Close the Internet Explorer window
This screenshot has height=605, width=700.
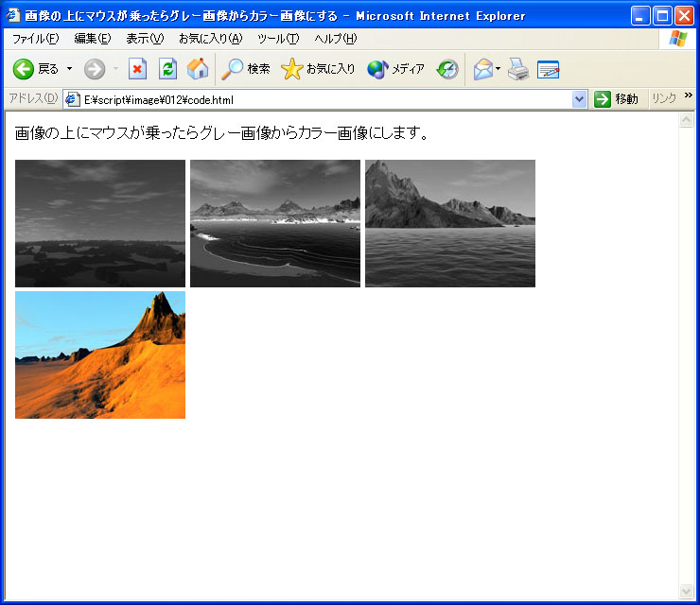[684, 16]
